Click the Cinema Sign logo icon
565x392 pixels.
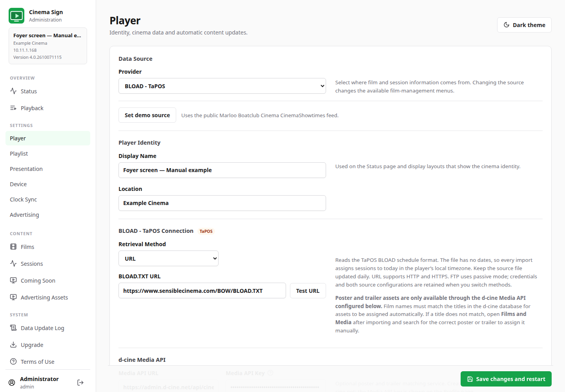pos(16,16)
